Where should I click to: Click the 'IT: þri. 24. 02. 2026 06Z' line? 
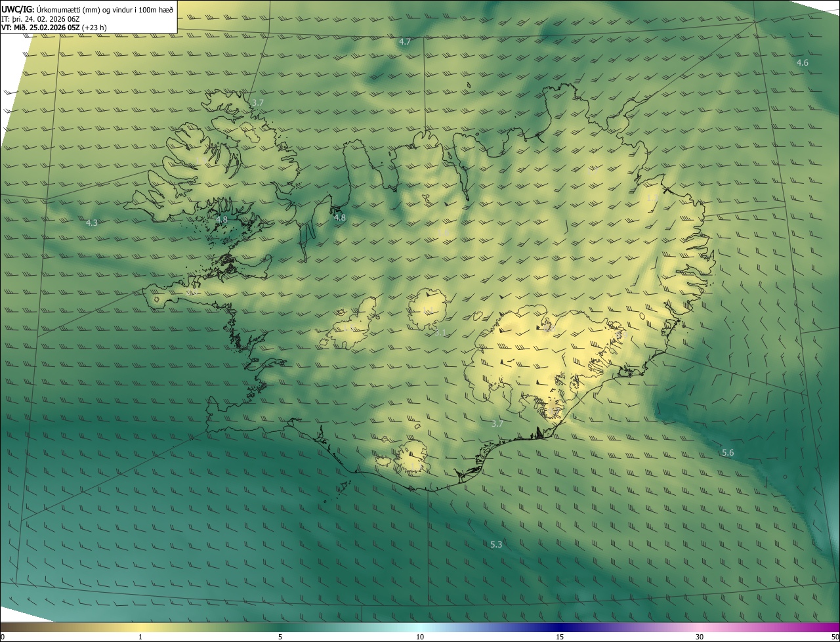pos(40,19)
